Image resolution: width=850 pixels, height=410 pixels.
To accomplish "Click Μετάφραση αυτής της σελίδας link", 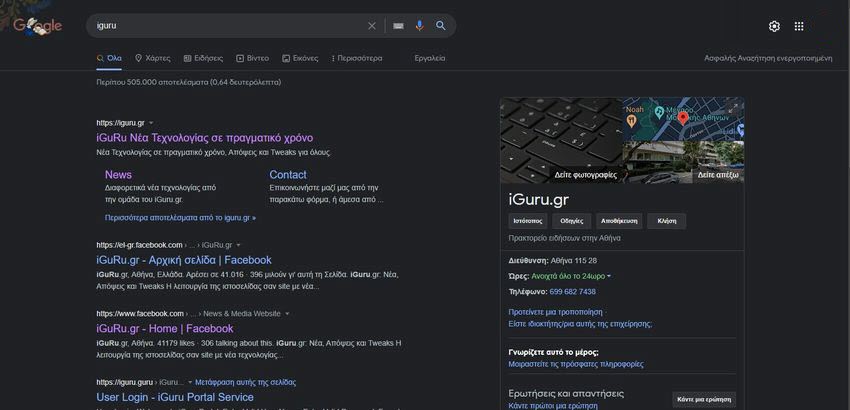I will [246, 382].
